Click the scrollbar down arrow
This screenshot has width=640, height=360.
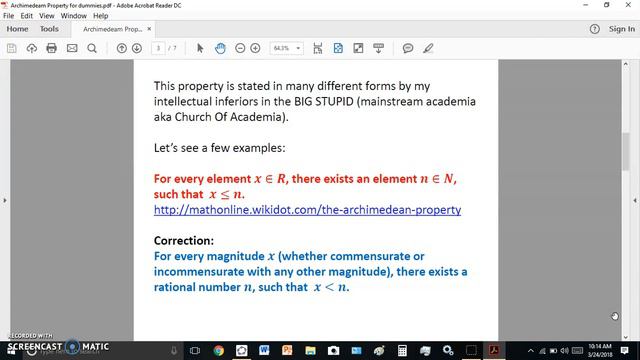626,337
